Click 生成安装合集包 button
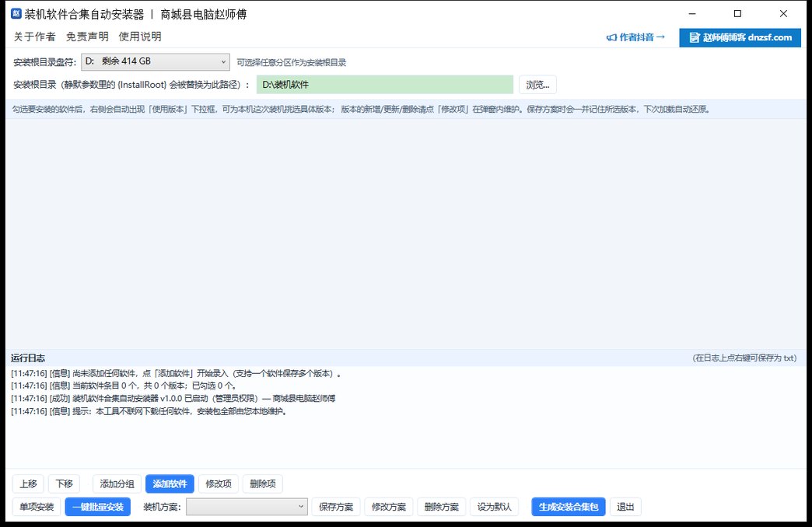The image size is (812, 527). pos(569,507)
